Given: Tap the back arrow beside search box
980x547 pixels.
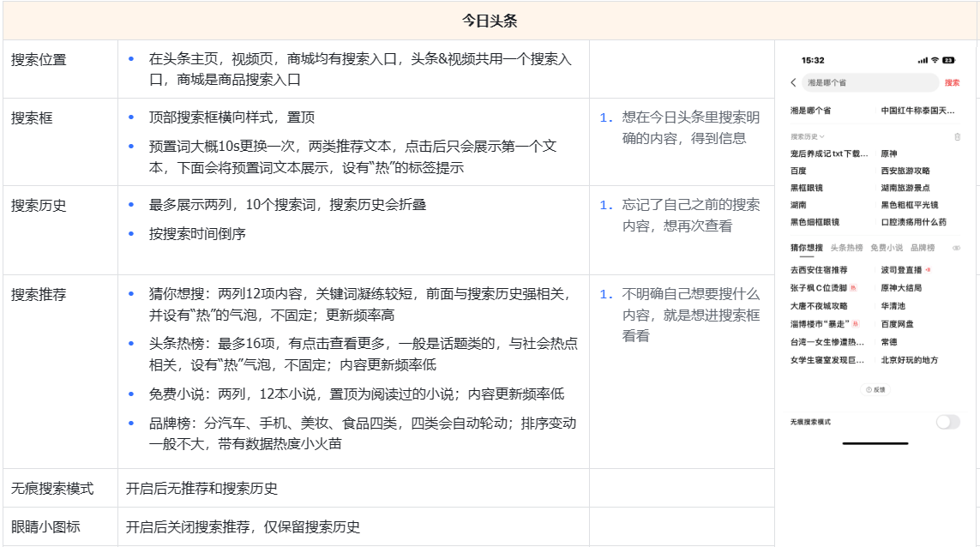Looking at the screenshot, I should pyautogui.click(x=793, y=82).
